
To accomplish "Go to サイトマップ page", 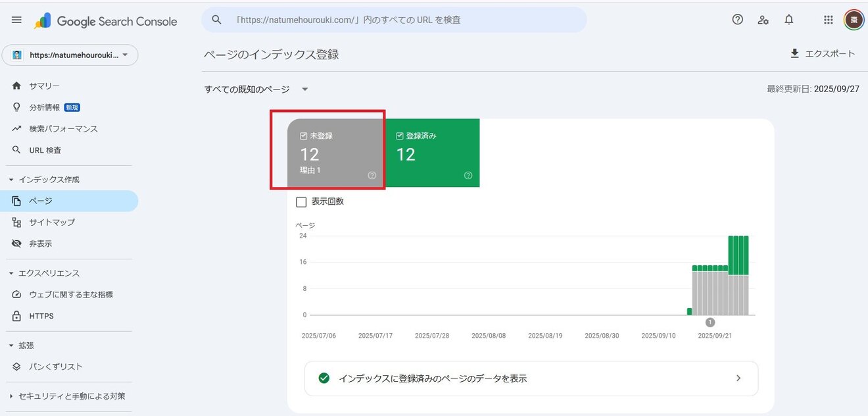I will point(52,222).
